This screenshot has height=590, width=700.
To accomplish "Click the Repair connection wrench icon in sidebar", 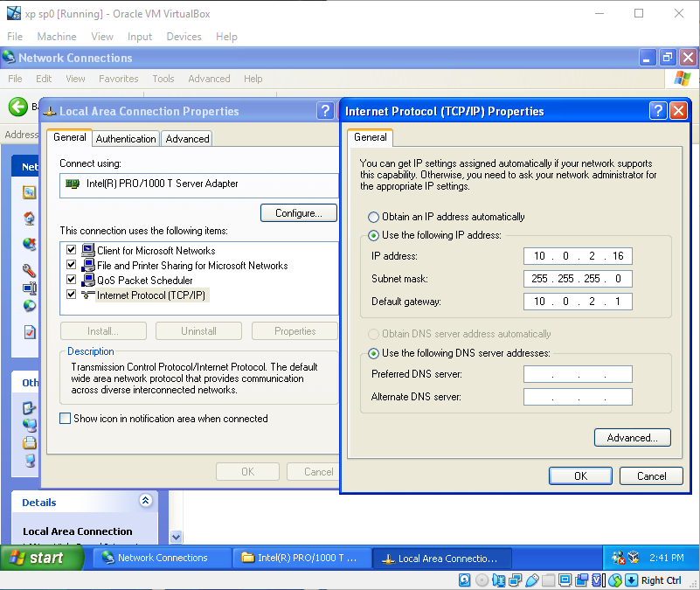I will point(30,270).
